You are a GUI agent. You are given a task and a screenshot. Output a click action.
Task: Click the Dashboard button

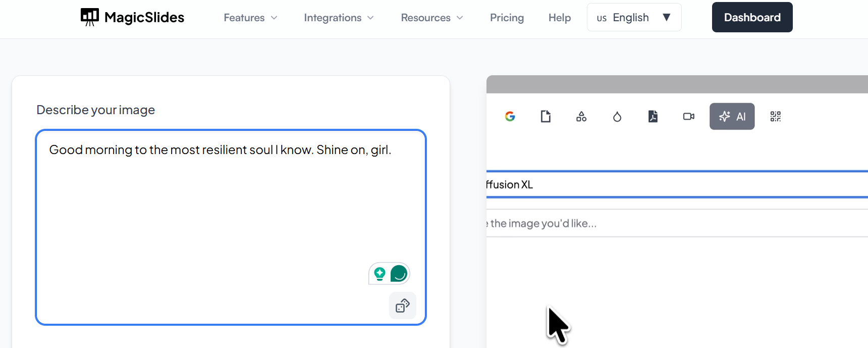point(752,18)
